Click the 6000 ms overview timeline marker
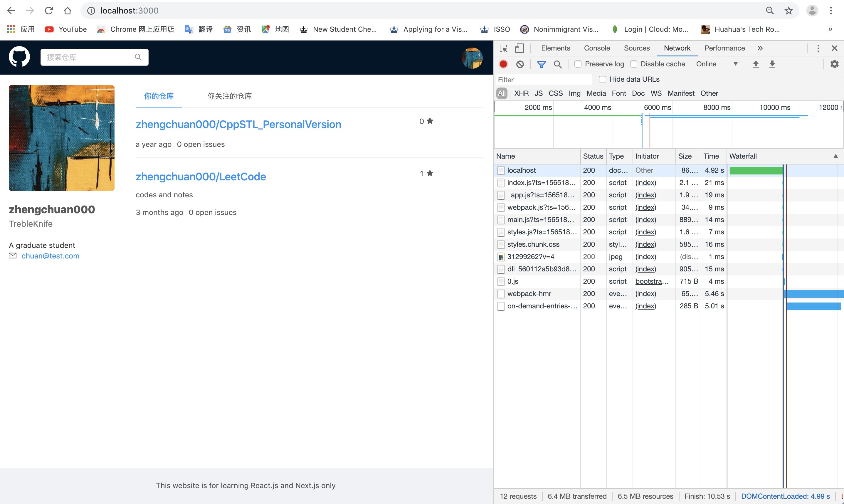The image size is (844, 504). point(657,107)
